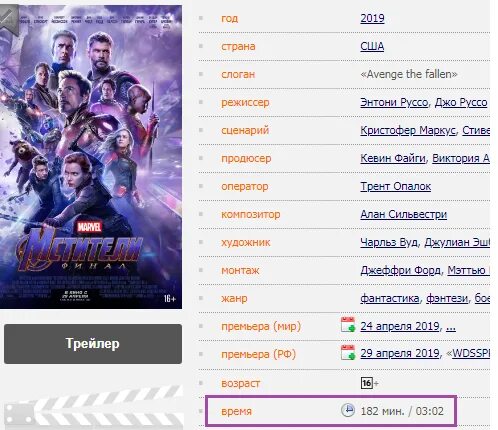Image resolution: width=498 pixels, height=430 pixels.
Task: Click calendar icon next to Russian premiere
Action: click(x=348, y=353)
